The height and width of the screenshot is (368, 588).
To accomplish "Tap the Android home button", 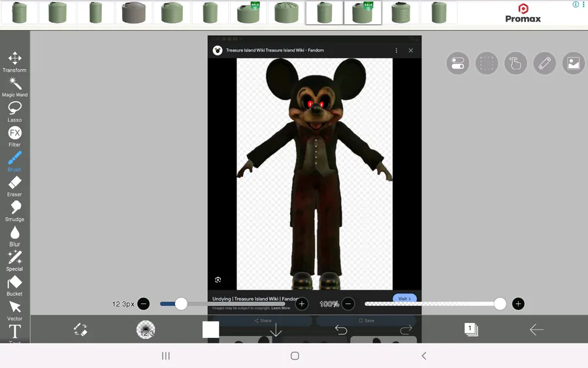I will [x=295, y=356].
